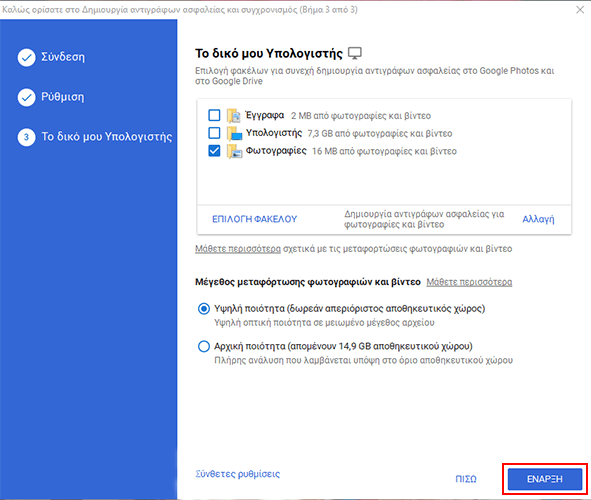Click the Ρύθμιση step checkmark icon
Viewport: 591px width, 500px height.
(26, 98)
